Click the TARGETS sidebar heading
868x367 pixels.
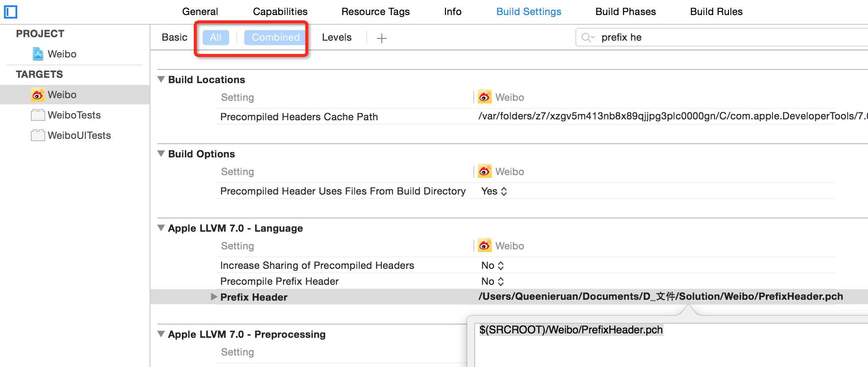[x=39, y=74]
